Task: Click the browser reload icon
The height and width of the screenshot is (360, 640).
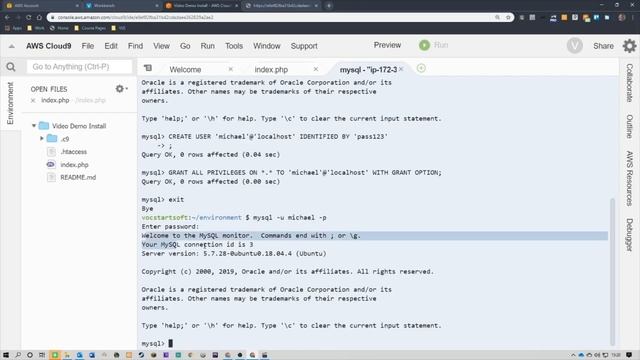Action: (x=29, y=17)
